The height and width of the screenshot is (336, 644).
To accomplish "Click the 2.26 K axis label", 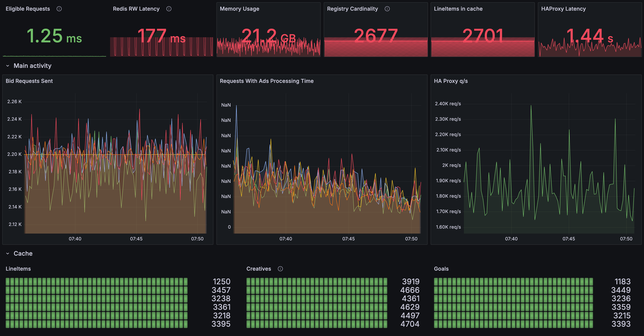I will tap(14, 102).
